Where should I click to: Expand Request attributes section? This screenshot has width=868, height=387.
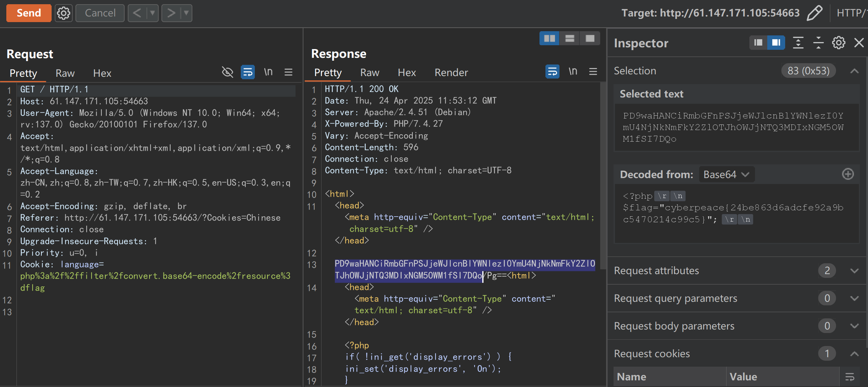point(854,271)
